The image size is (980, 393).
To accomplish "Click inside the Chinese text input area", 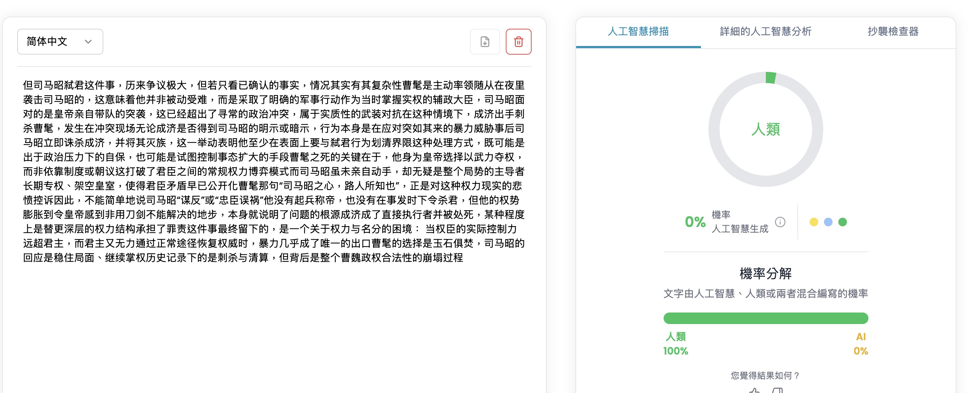I will (274, 171).
